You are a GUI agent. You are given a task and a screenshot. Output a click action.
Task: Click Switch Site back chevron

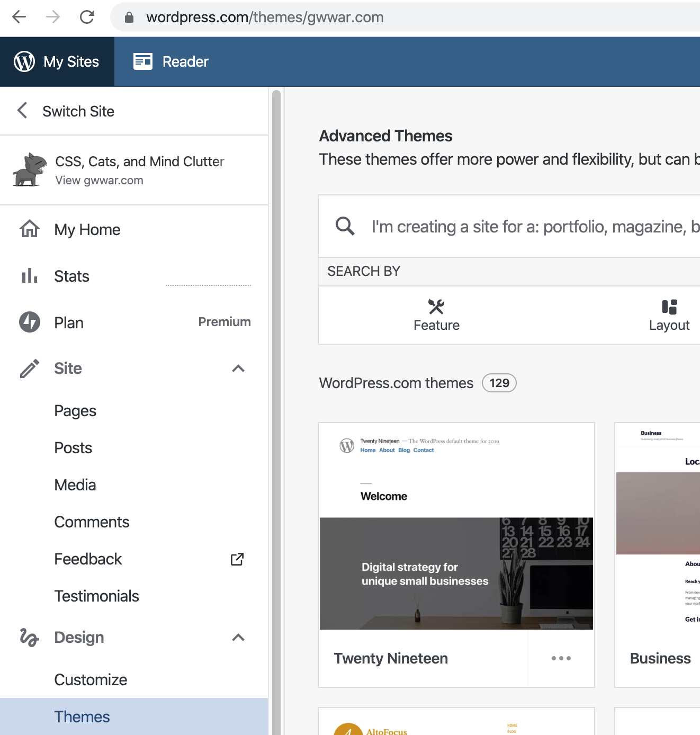(x=22, y=111)
